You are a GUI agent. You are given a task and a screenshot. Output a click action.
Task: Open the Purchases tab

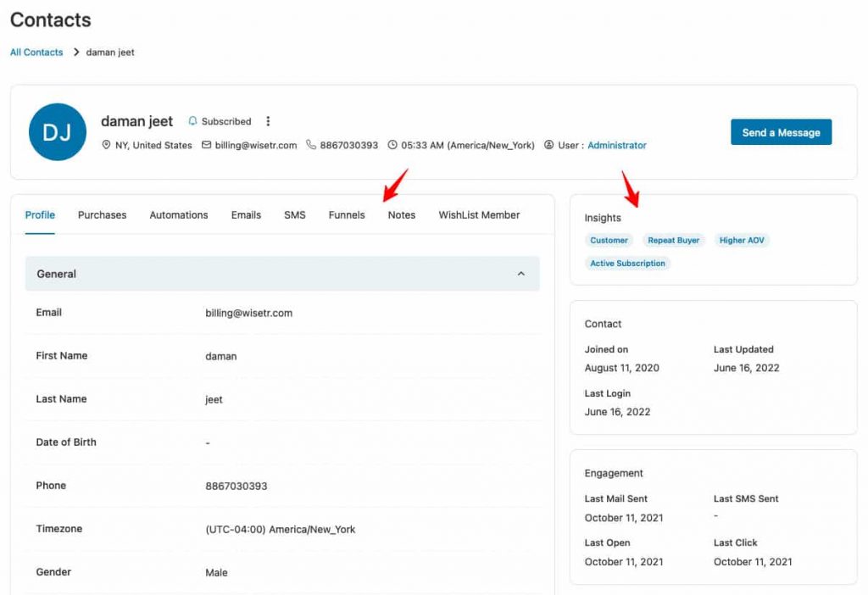(x=103, y=214)
